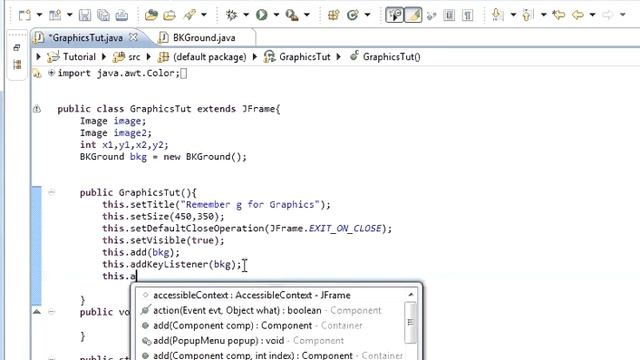Select action(Event evt, Object what) suggestion
This screenshot has height=360, width=640.
[x=267, y=310]
